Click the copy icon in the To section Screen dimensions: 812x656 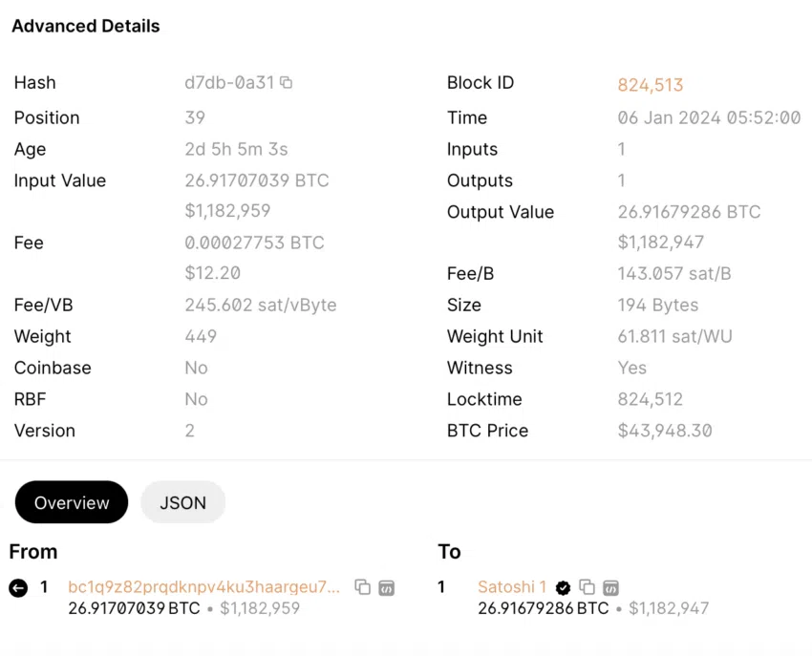coord(587,587)
